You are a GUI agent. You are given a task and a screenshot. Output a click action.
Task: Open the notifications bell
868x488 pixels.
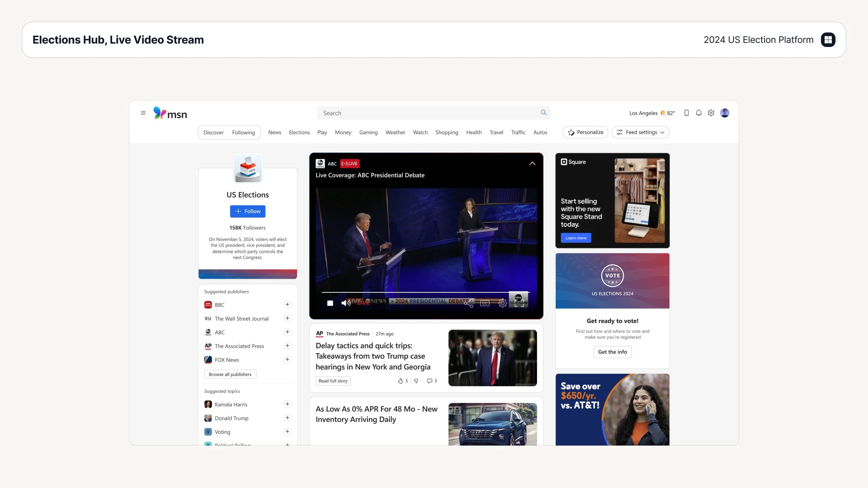[x=699, y=113]
